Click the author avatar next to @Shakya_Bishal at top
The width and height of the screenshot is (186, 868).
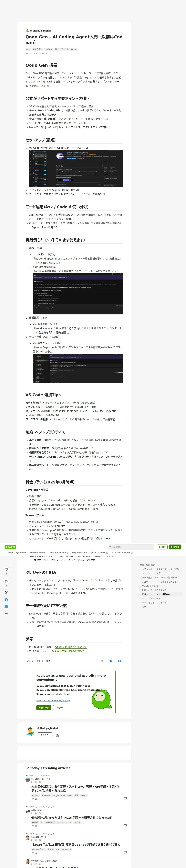(x=27, y=31)
